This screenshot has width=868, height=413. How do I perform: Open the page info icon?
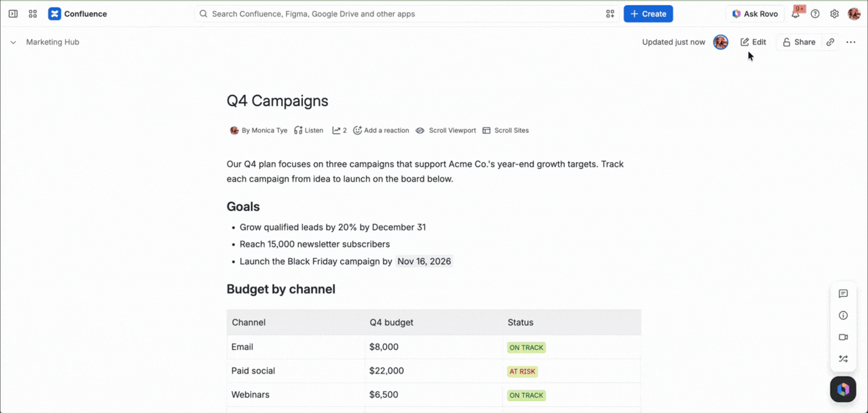(843, 316)
